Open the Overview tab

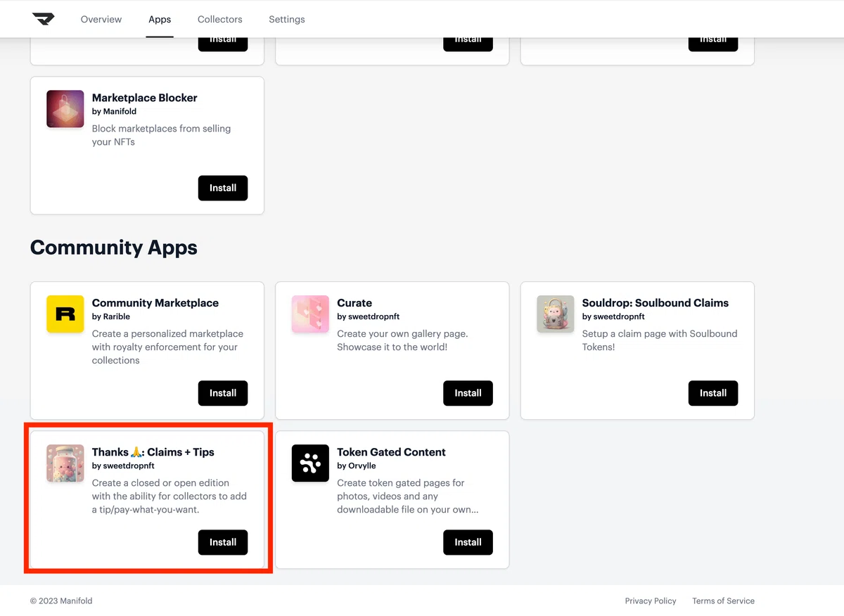pos(101,19)
